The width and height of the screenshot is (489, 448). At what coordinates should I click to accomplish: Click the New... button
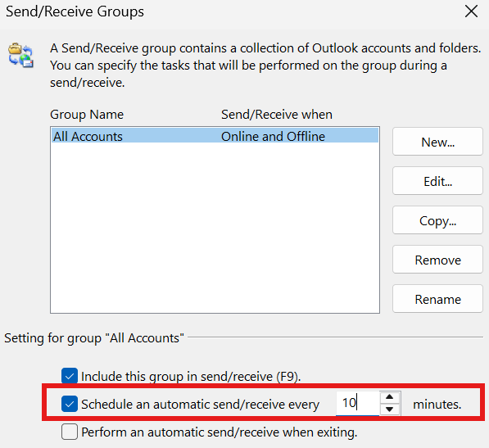[437, 142]
